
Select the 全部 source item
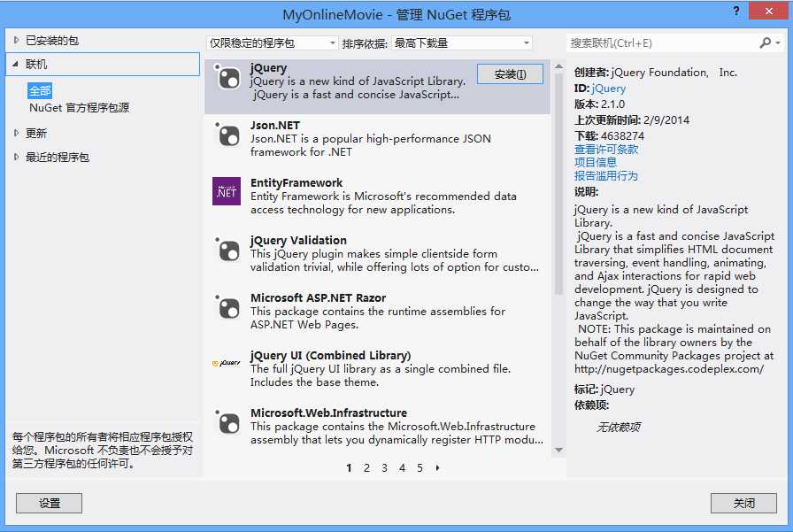(x=40, y=90)
